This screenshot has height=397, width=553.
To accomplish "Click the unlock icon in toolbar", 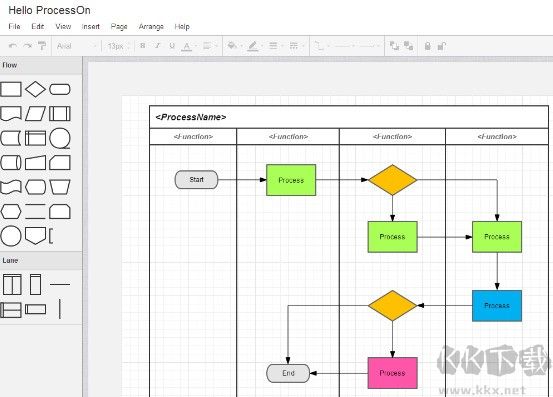I will (441, 46).
